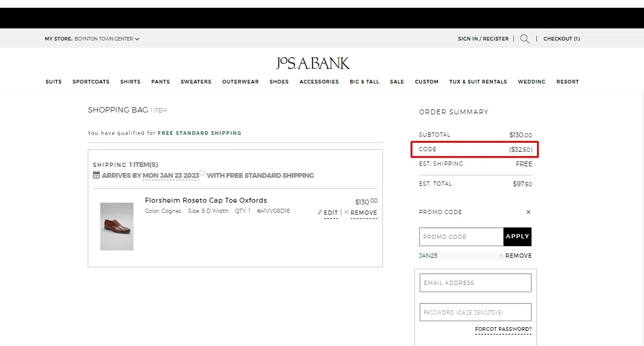This screenshot has width=644, height=346.
Task: Click the pencil icon beside EDIT
Action: tap(319, 212)
